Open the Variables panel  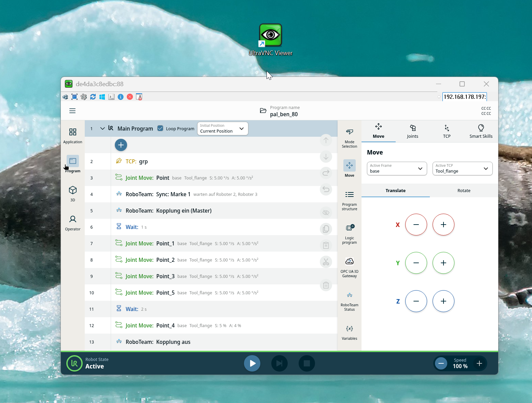pos(350,333)
